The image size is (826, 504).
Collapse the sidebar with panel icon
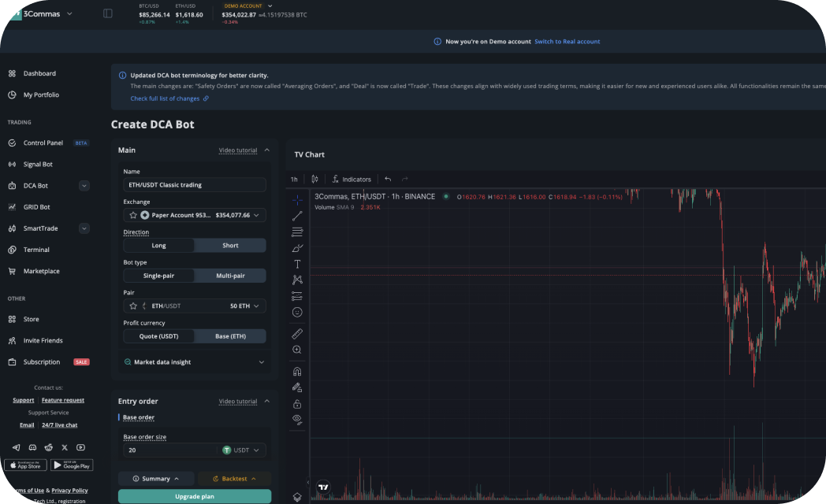(x=108, y=13)
